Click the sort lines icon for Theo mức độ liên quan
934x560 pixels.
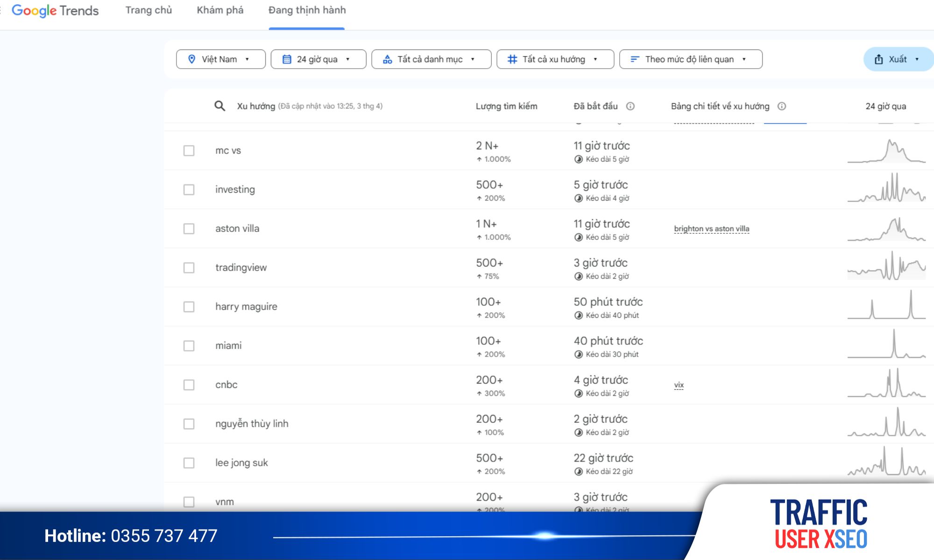(x=635, y=59)
